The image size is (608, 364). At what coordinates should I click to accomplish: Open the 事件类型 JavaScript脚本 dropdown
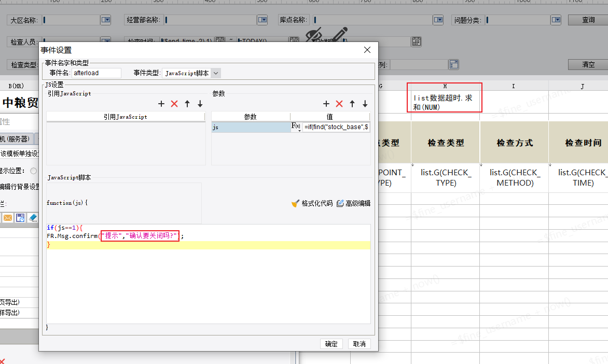pyautogui.click(x=216, y=73)
